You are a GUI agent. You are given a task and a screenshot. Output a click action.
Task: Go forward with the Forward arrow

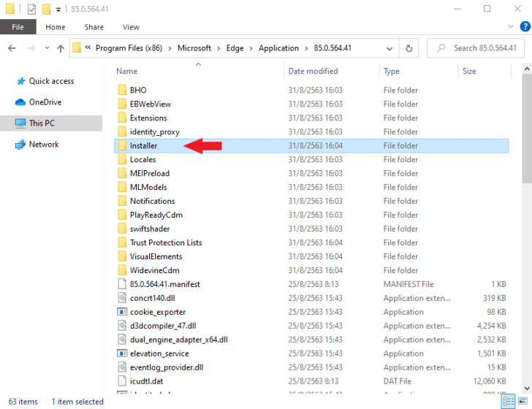tap(31, 48)
